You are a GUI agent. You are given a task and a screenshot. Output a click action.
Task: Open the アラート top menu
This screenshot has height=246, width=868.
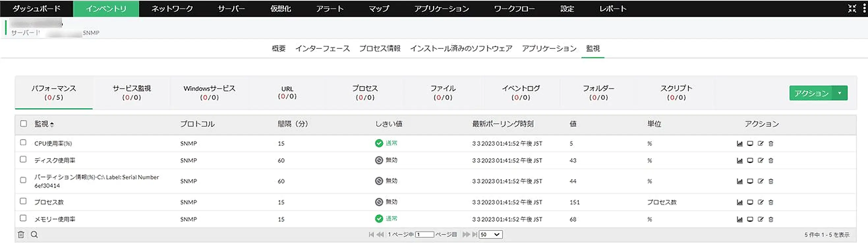coord(330,9)
